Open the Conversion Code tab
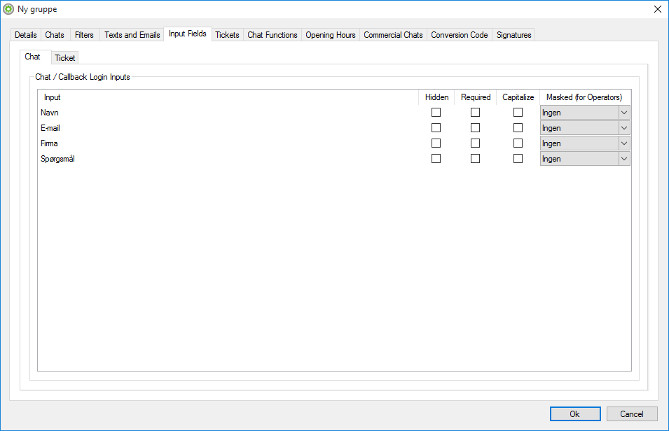The height and width of the screenshot is (431, 669). pyautogui.click(x=459, y=35)
